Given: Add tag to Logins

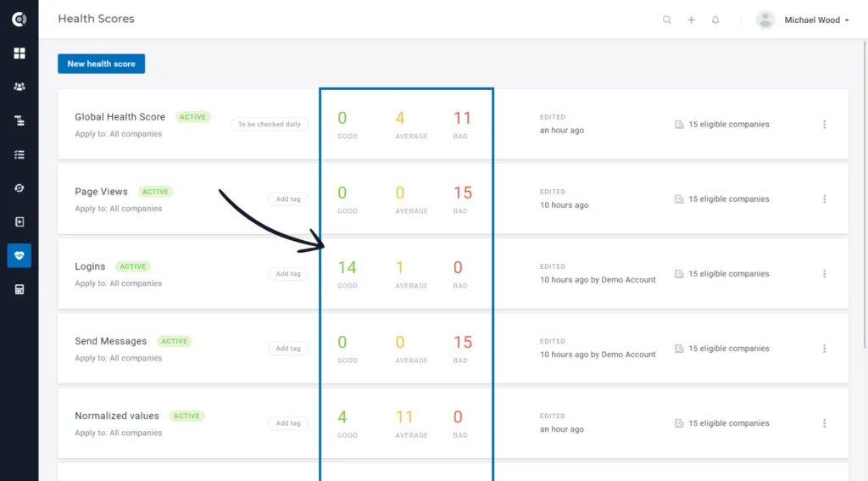Looking at the screenshot, I should coord(288,274).
